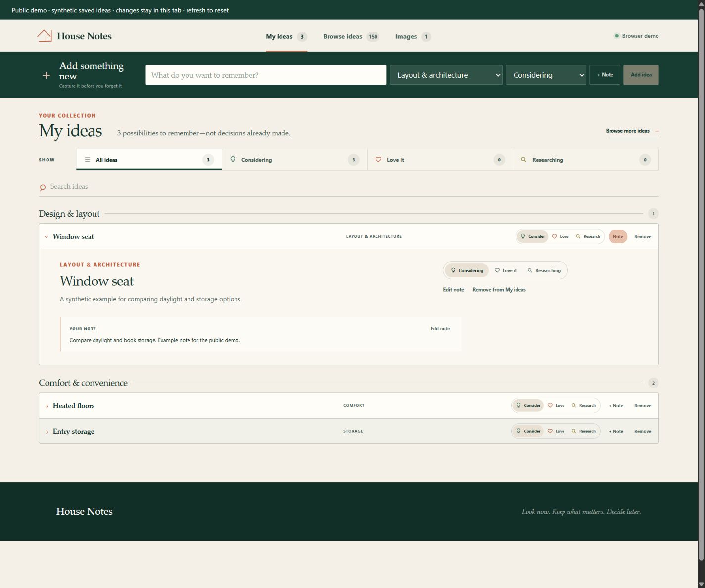Image resolution: width=705 pixels, height=588 pixels.
Task: Click the heart icon on Love it filter
Action: 378,160
